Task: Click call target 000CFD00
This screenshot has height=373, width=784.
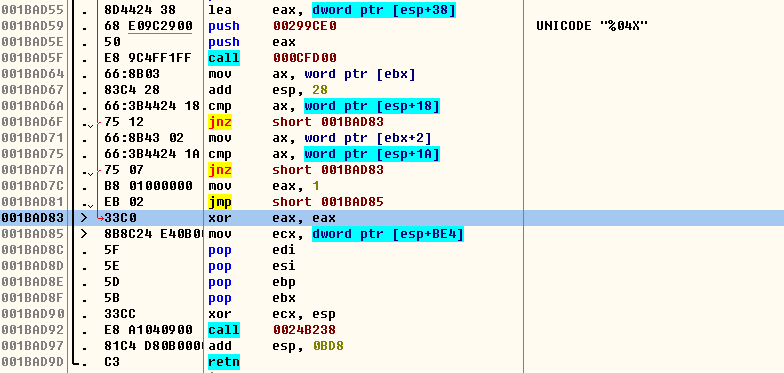Action: [304, 58]
